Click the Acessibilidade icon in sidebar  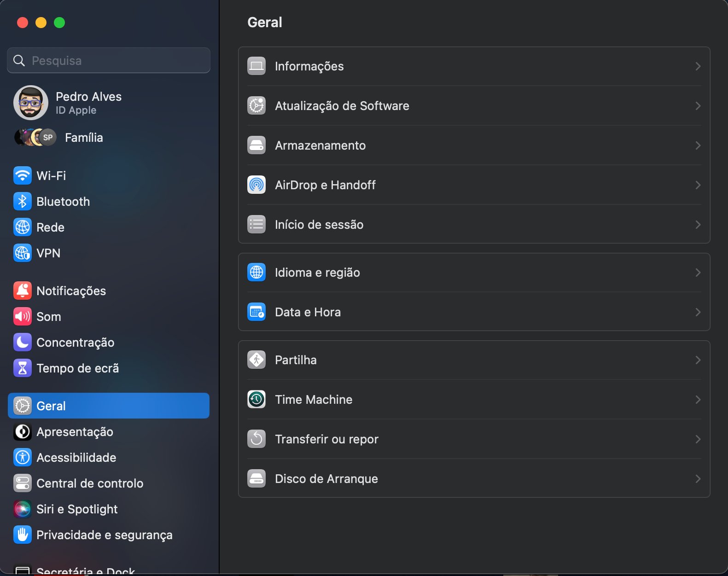pyautogui.click(x=23, y=457)
